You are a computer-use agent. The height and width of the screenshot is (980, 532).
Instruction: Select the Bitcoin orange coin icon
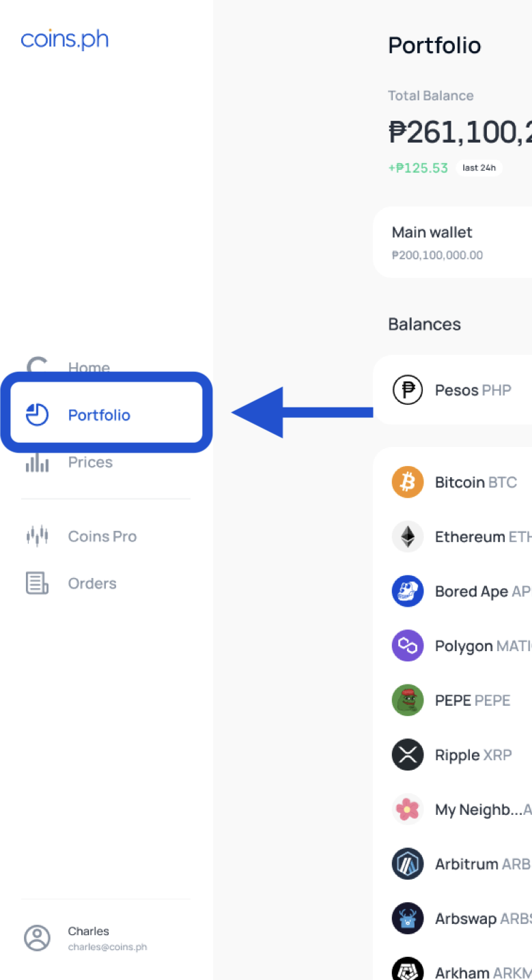click(408, 482)
